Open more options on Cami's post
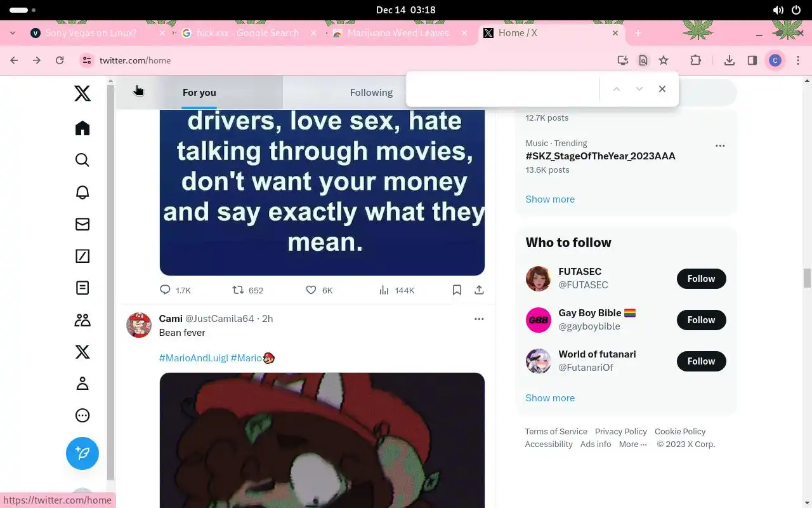The height and width of the screenshot is (508, 812). tap(479, 319)
